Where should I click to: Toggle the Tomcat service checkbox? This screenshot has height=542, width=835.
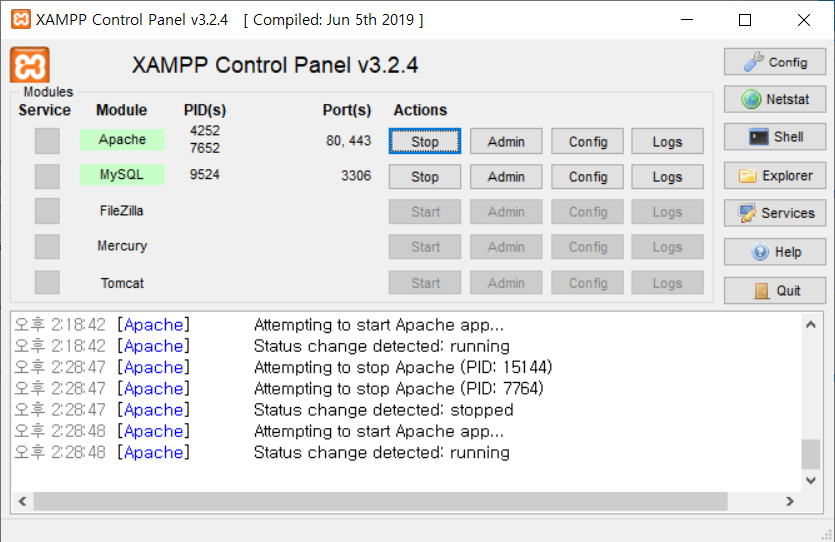(47, 282)
